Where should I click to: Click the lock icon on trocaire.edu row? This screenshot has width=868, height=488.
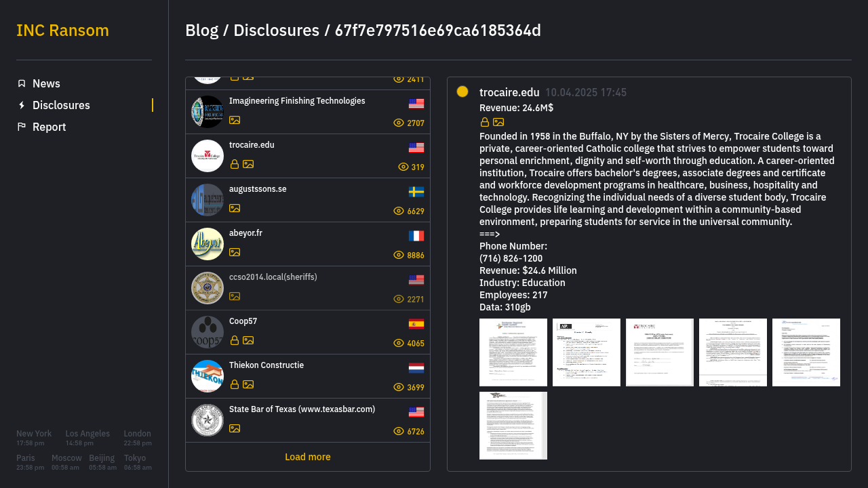pos(235,164)
